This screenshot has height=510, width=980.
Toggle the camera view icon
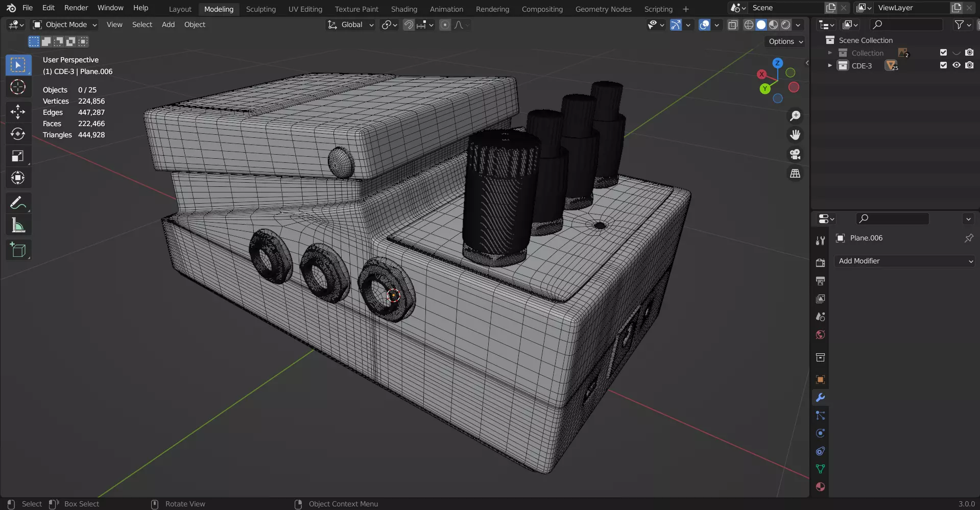click(795, 154)
